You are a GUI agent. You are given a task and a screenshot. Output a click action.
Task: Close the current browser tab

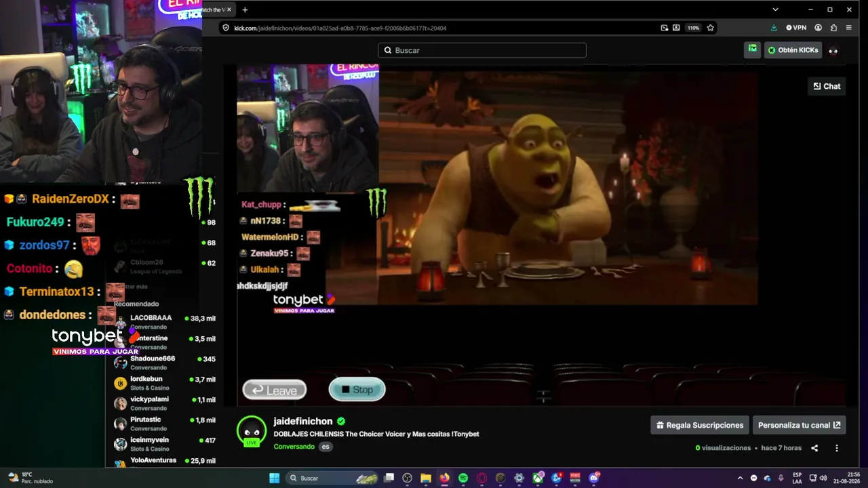pyautogui.click(x=229, y=9)
